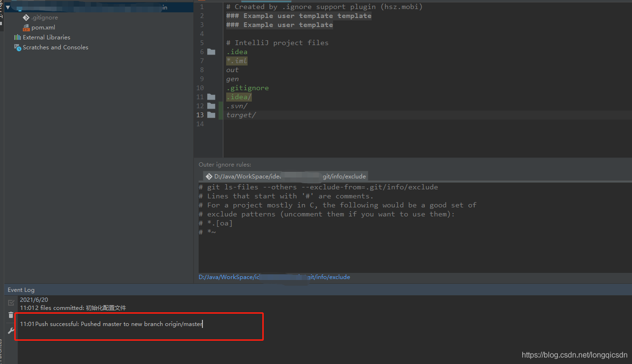Click the '# *.[oa]' line in exclude viewer

click(216, 223)
